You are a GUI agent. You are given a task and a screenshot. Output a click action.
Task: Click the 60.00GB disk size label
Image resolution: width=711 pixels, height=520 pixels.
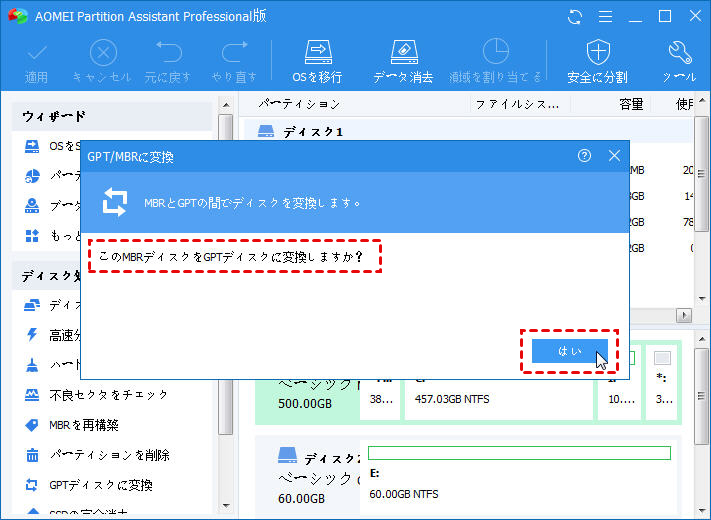pyautogui.click(x=302, y=498)
